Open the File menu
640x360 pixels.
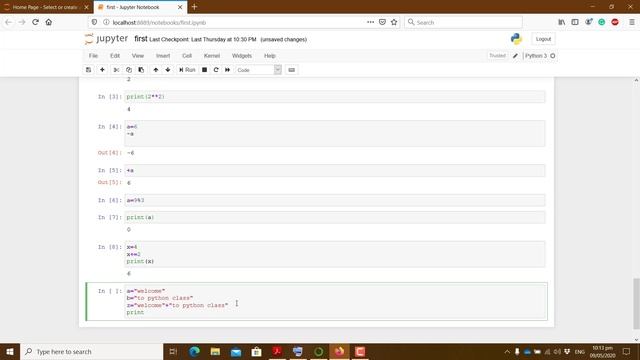[x=93, y=56]
